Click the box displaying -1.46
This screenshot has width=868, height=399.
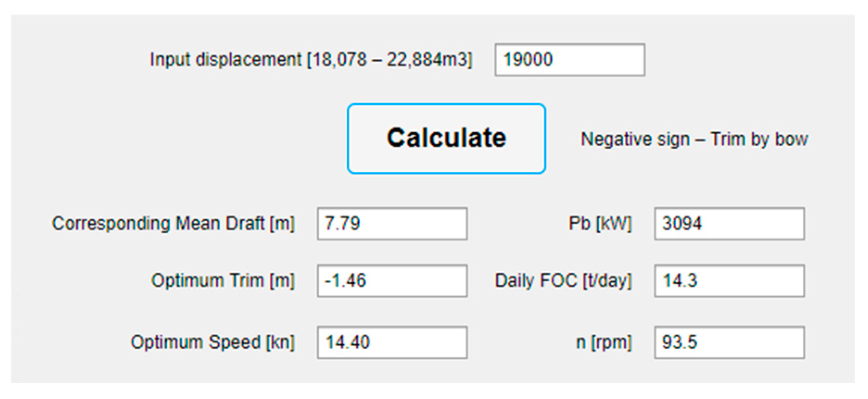pyautogui.click(x=392, y=281)
